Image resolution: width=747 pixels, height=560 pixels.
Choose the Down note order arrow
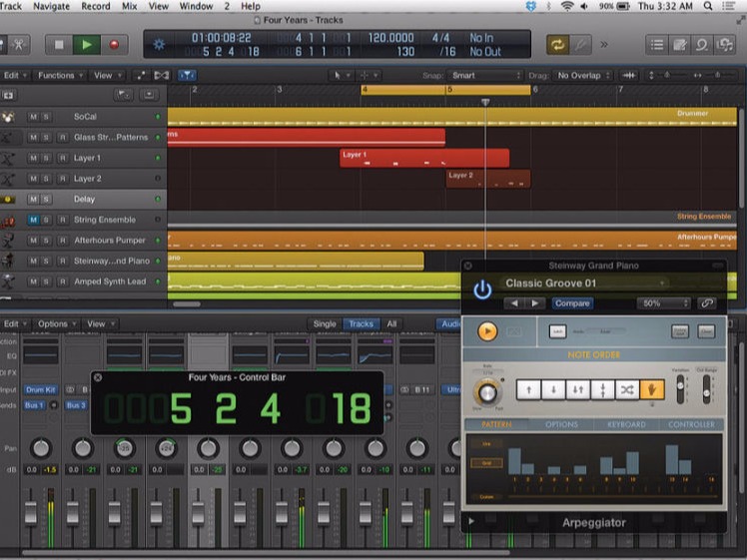pos(553,390)
